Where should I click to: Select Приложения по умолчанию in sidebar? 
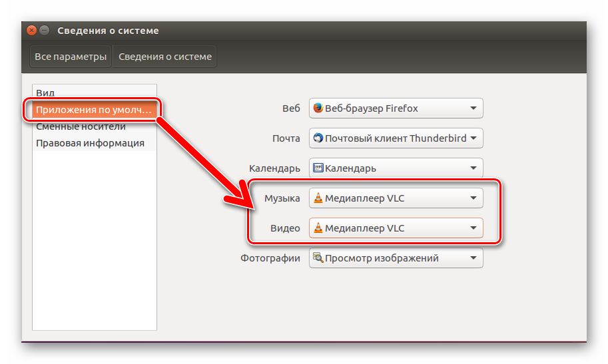click(94, 110)
